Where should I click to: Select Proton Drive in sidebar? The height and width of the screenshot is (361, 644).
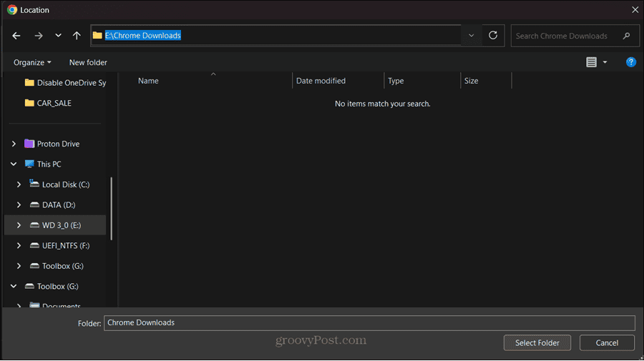[x=59, y=144]
